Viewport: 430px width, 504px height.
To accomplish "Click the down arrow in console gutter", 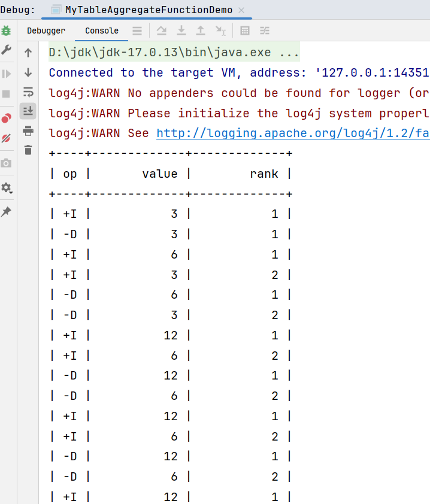I will [x=28, y=72].
